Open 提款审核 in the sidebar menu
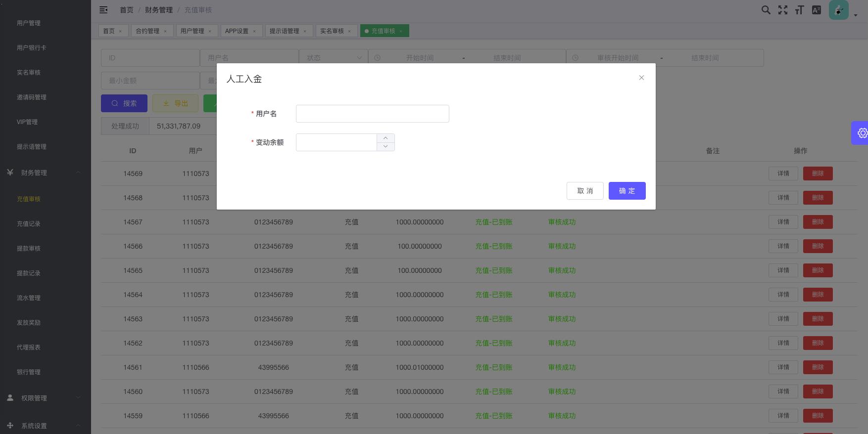 click(29, 248)
